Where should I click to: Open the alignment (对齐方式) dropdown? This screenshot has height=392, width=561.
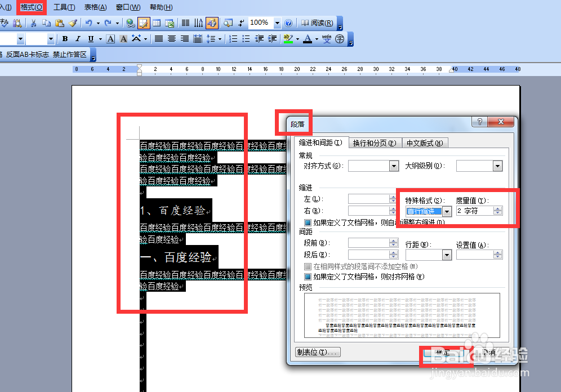(394, 166)
